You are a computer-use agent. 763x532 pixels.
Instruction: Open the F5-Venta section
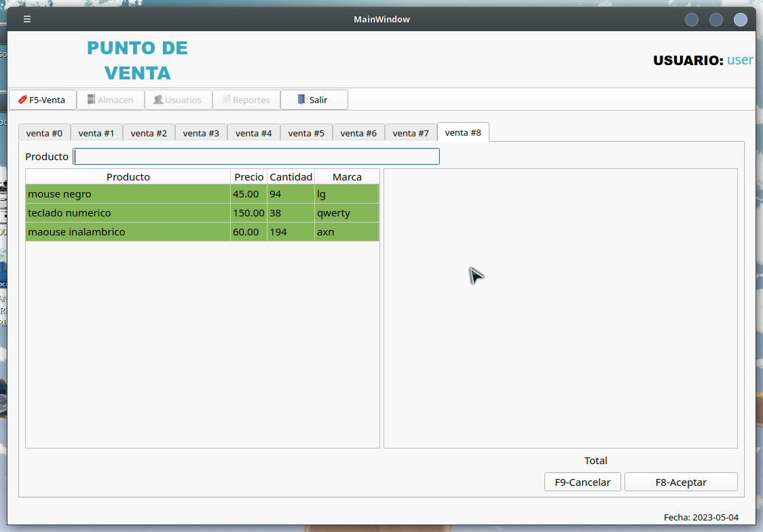pyautogui.click(x=43, y=100)
